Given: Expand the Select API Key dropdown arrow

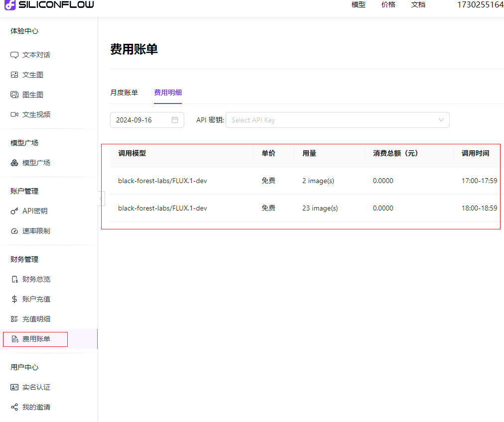Looking at the screenshot, I should (441, 120).
